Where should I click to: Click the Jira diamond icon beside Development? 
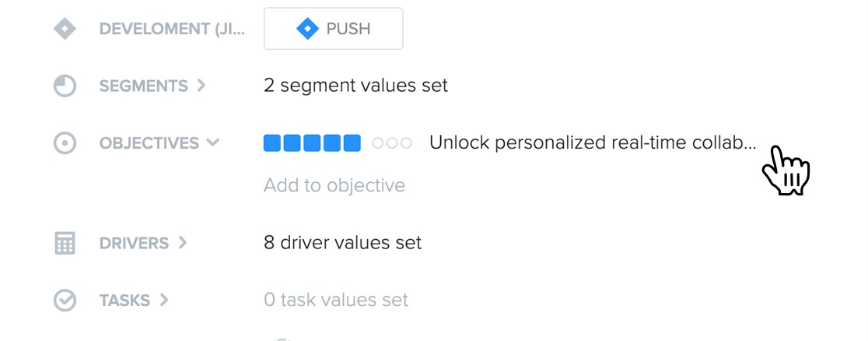pyautogui.click(x=65, y=28)
